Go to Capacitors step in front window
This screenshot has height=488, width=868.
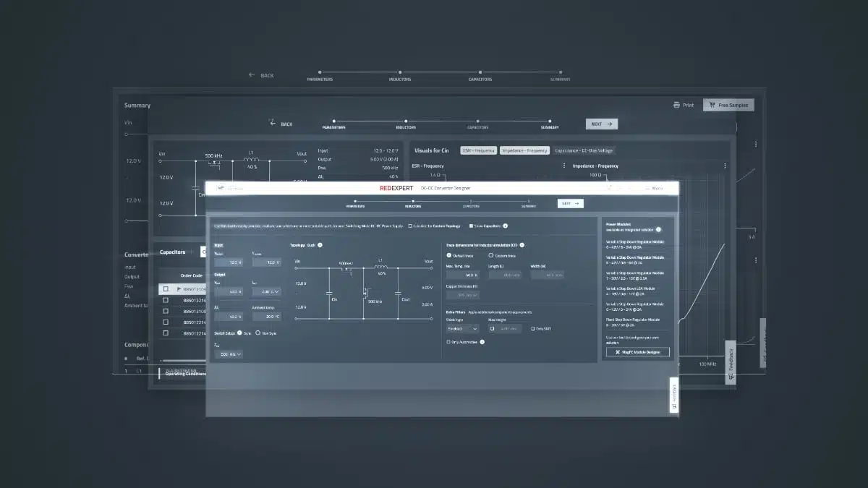472,206
